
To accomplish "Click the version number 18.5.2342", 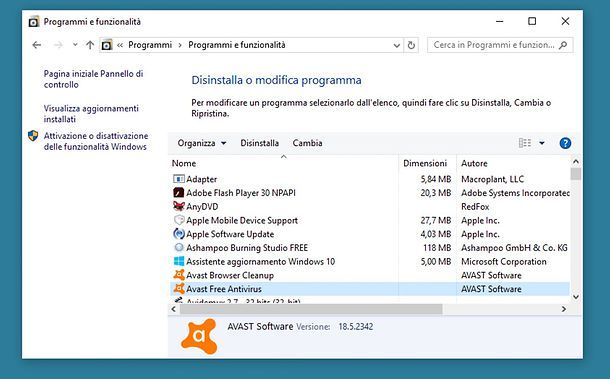I will [356, 327].
